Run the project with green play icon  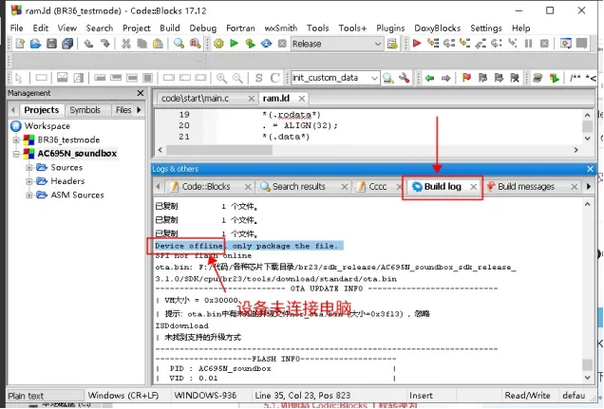pyautogui.click(x=234, y=44)
